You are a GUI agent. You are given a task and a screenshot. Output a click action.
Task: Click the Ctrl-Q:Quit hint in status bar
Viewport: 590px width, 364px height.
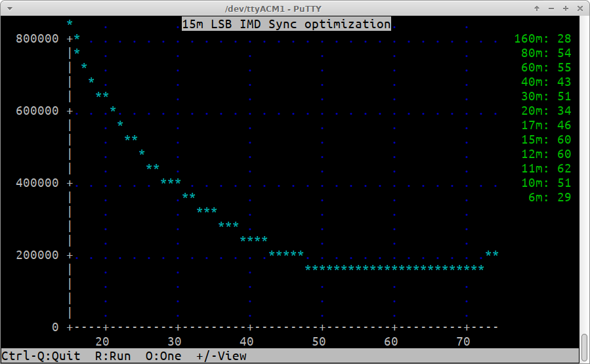(41, 356)
